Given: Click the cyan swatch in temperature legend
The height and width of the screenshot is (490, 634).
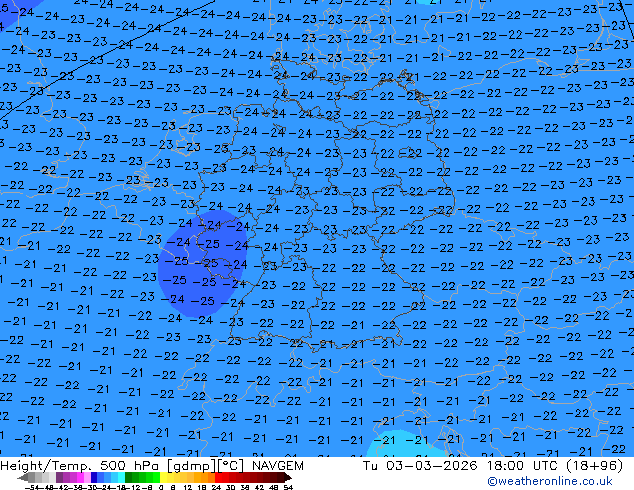Looking at the screenshot, I should tap(121, 477).
